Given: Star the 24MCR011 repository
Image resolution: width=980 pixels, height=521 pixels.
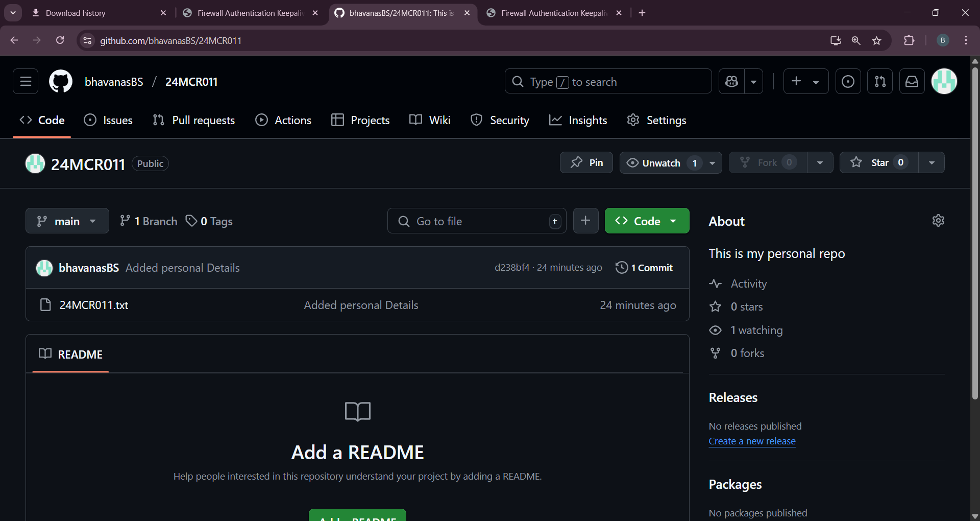Looking at the screenshot, I should coord(879,162).
